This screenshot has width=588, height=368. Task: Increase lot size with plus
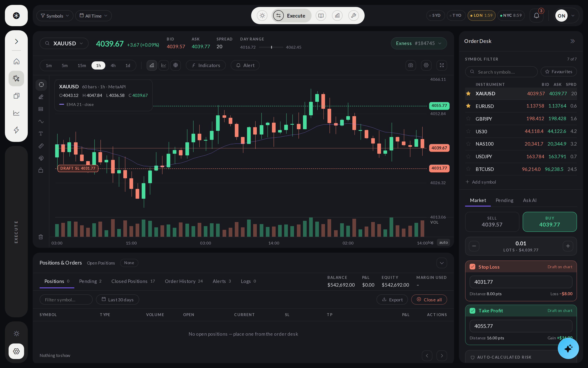click(x=568, y=246)
